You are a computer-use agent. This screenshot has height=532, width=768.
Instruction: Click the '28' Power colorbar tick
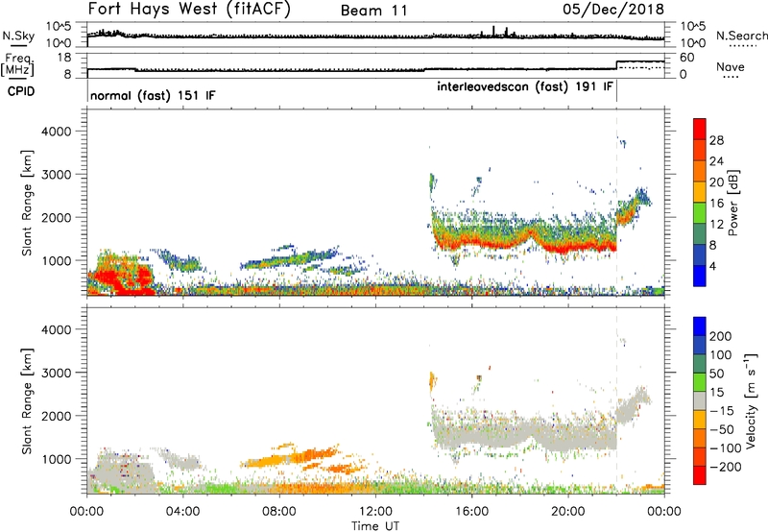point(716,140)
